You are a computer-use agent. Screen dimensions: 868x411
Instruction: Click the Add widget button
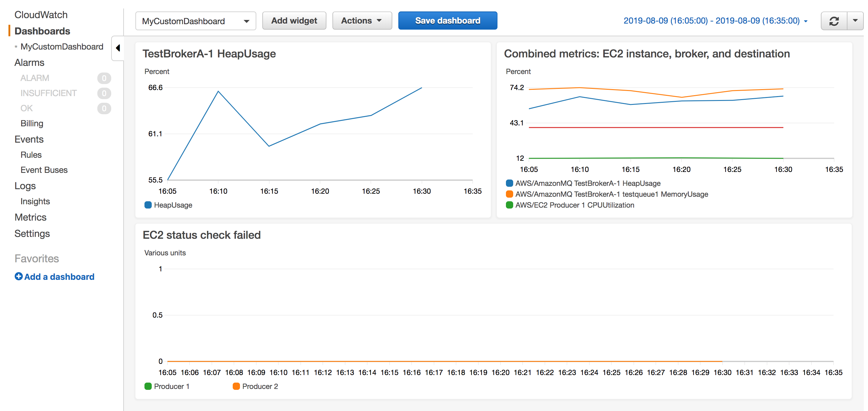(294, 21)
